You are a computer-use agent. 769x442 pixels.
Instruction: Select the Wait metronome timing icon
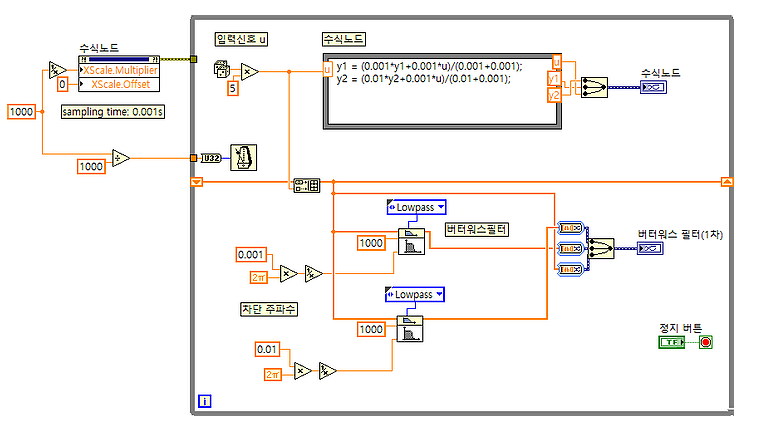(244, 157)
